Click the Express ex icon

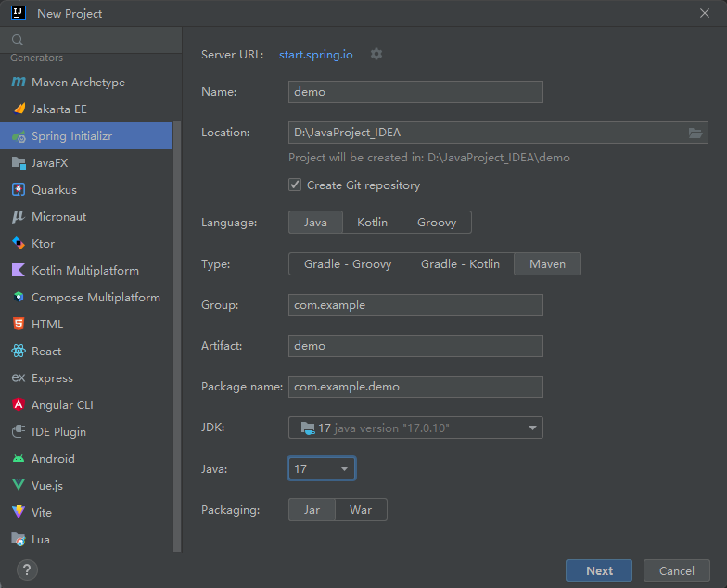click(19, 378)
